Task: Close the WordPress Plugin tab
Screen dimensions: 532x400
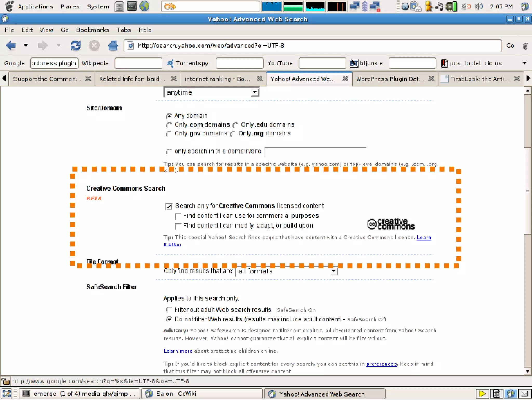Action: 431,79
